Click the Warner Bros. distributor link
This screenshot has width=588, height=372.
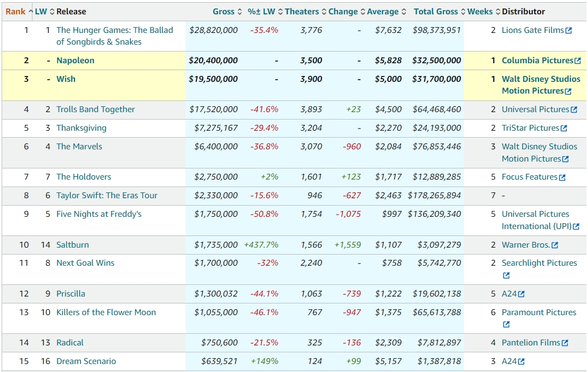point(526,245)
